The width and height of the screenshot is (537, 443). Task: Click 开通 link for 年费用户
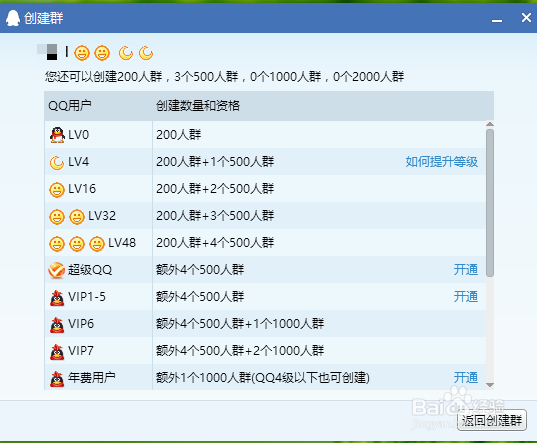[x=465, y=378]
